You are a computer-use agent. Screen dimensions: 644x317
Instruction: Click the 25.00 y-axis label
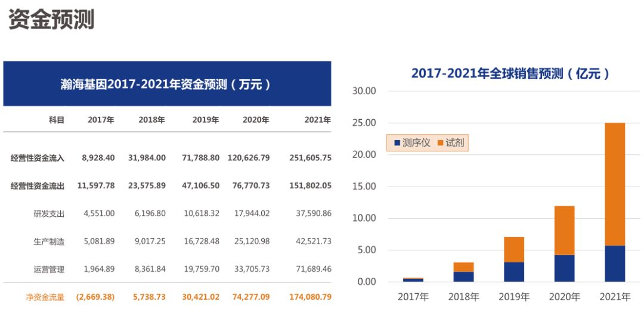pos(364,123)
